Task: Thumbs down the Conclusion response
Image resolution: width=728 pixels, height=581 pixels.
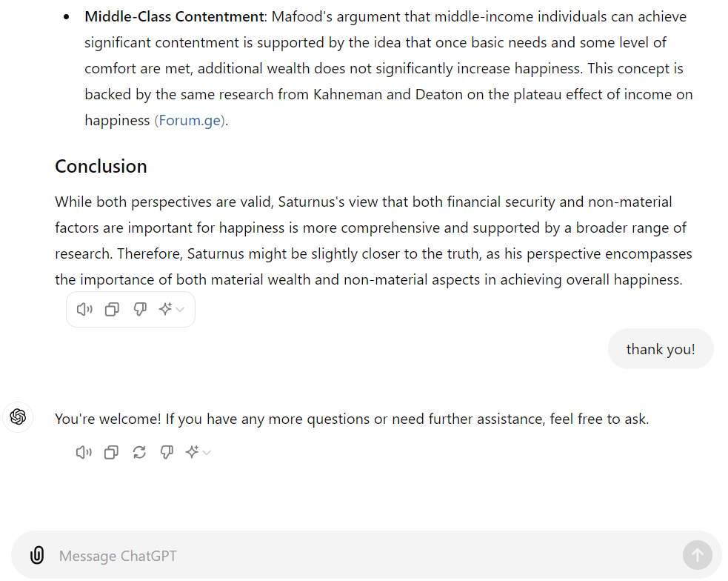Action: (140, 309)
